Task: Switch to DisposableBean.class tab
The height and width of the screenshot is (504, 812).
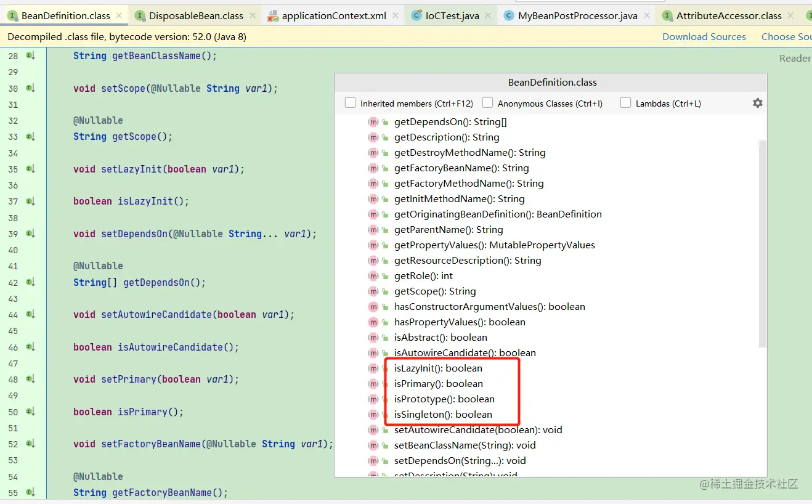Action: pyautogui.click(x=195, y=15)
